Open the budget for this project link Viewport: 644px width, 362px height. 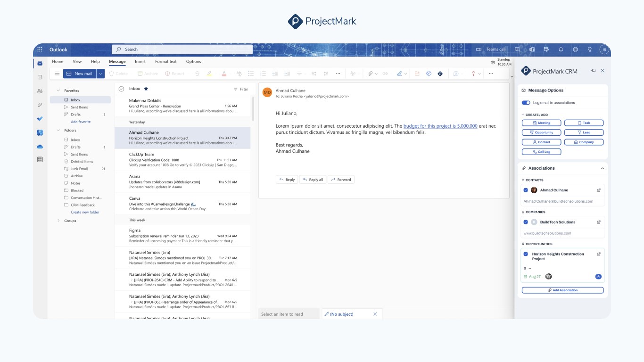(x=440, y=126)
